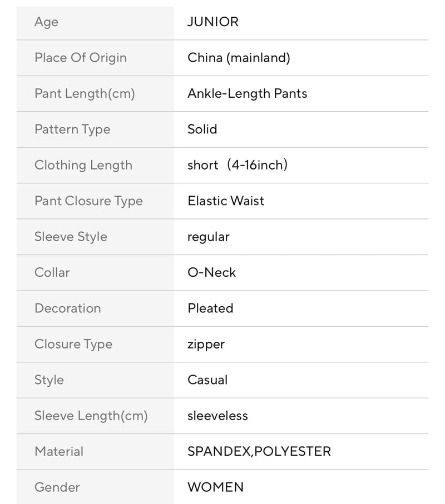Select the Solid pattern value
The height and width of the screenshot is (504, 445).
click(202, 129)
